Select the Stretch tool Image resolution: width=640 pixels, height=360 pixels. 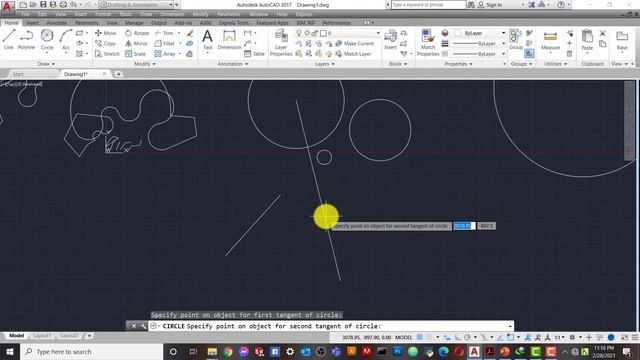[107, 53]
